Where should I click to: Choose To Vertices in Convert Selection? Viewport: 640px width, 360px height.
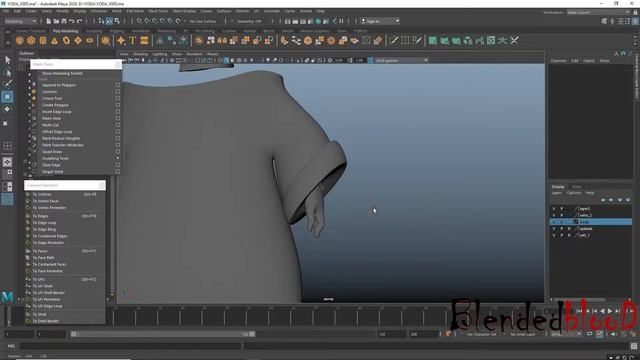42,194
